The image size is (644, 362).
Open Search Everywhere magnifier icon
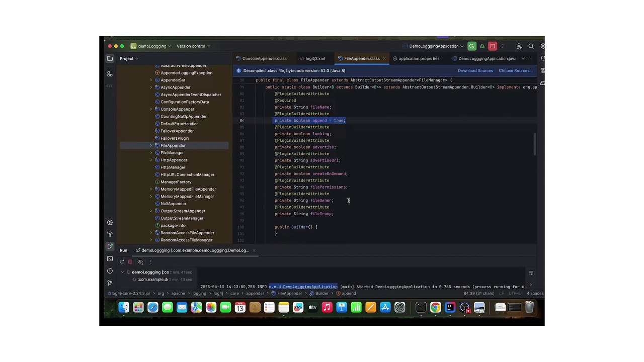click(x=531, y=46)
